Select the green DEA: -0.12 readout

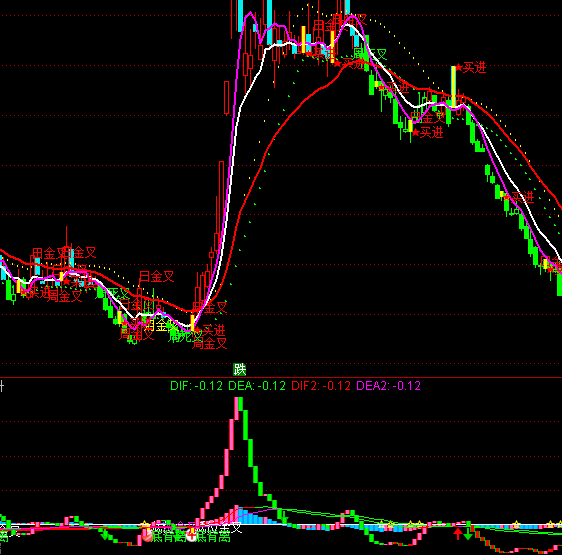[257, 386]
